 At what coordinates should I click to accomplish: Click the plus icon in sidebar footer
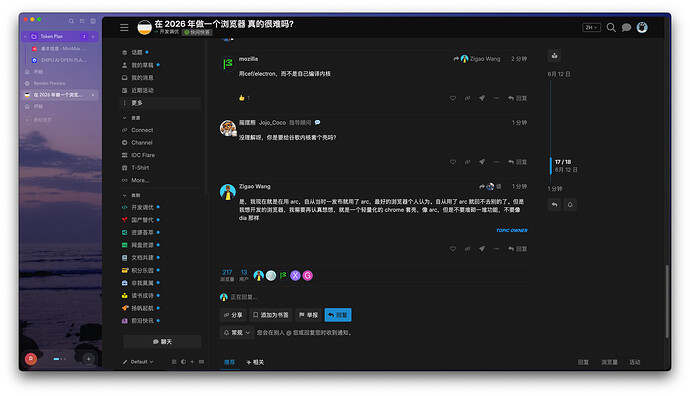tap(192, 362)
